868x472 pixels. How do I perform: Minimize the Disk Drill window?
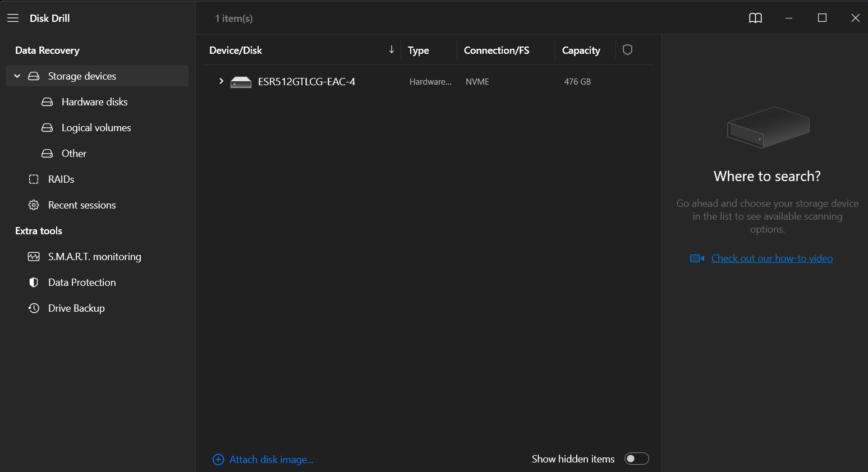[789, 18]
